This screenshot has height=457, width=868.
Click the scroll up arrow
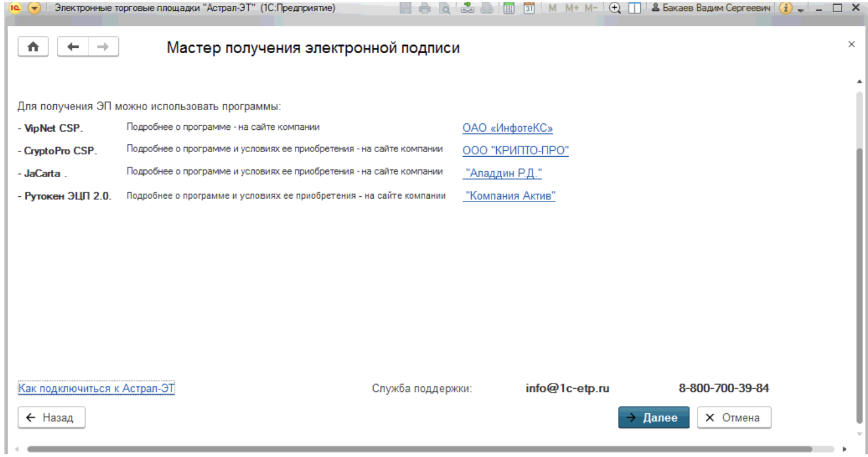pos(860,81)
